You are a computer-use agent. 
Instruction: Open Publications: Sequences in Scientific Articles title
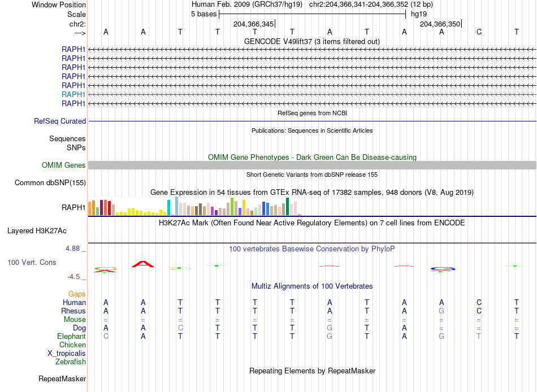coord(312,130)
